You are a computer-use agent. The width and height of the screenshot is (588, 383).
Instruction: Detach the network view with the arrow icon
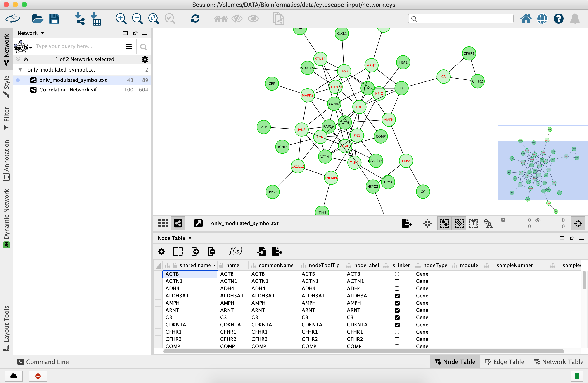pyautogui.click(x=198, y=223)
